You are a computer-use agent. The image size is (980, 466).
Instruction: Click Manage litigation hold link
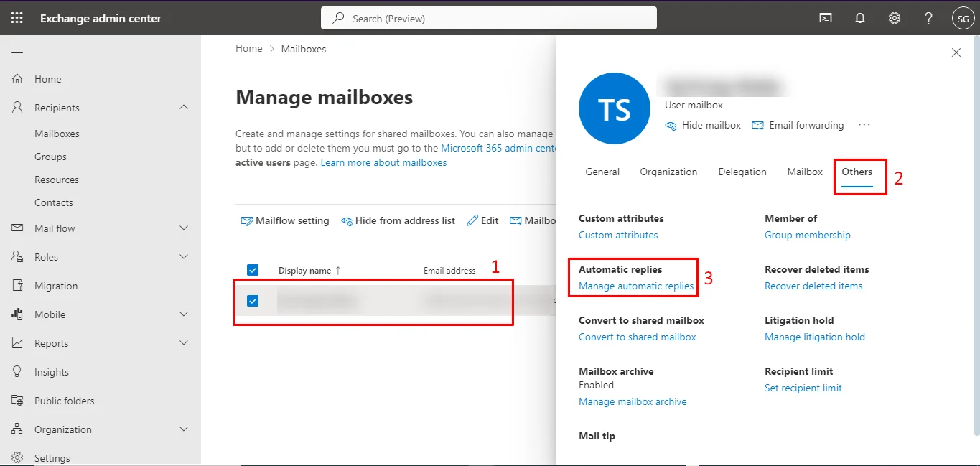[815, 337]
